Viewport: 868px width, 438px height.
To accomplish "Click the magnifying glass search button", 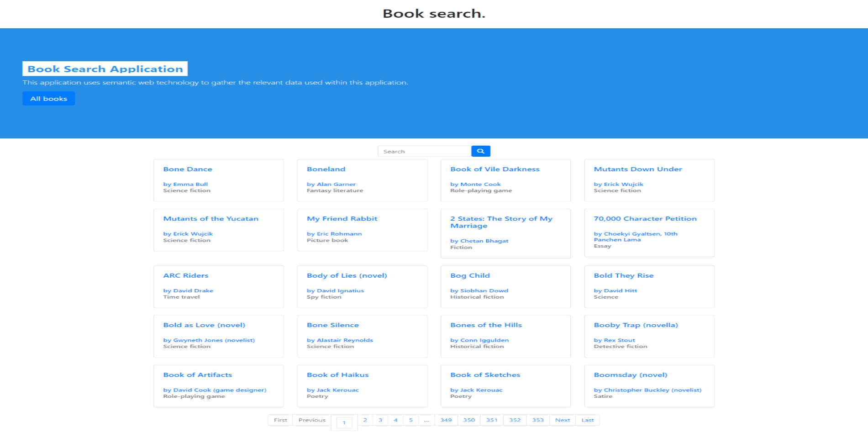I will [x=480, y=151].
